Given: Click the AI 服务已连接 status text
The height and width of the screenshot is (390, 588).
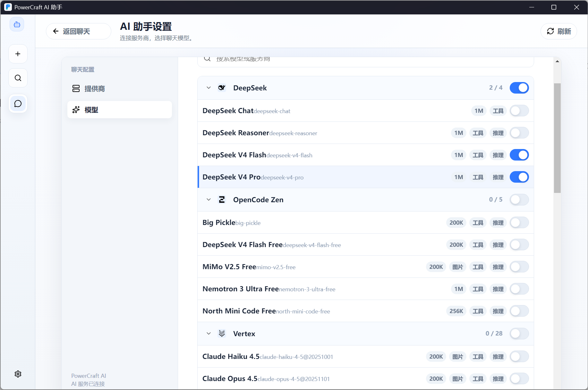Looking at the screenshot, I should [88, 384].
